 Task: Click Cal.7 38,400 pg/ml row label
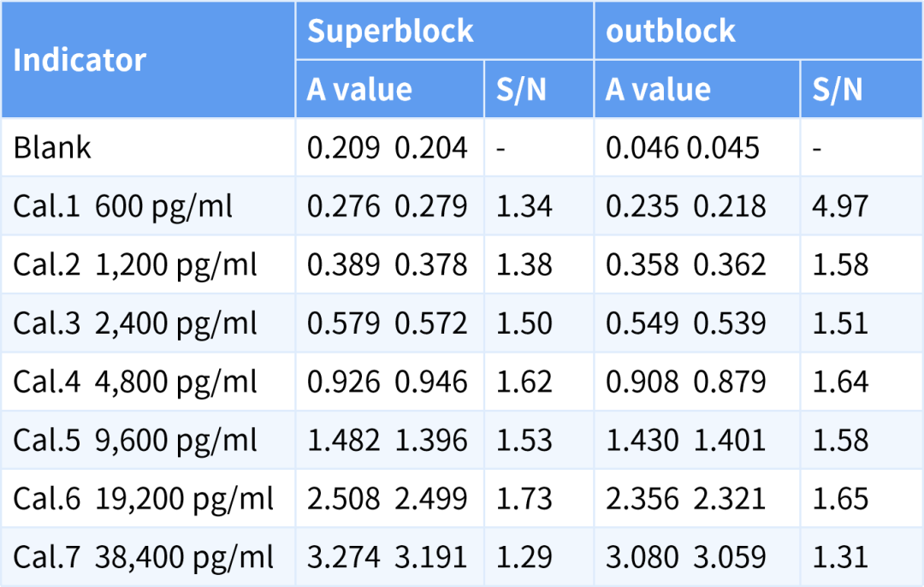[143, 557]
